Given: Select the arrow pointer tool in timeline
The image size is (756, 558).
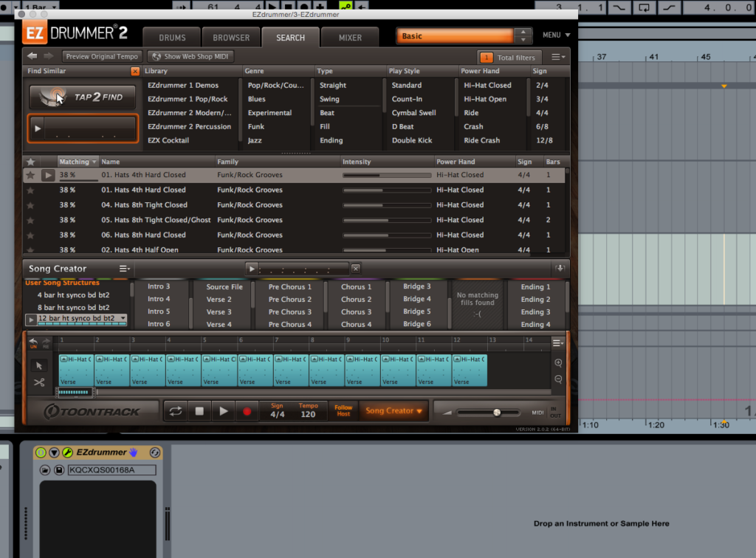Looking at the screenshot, I should point(39,365).
